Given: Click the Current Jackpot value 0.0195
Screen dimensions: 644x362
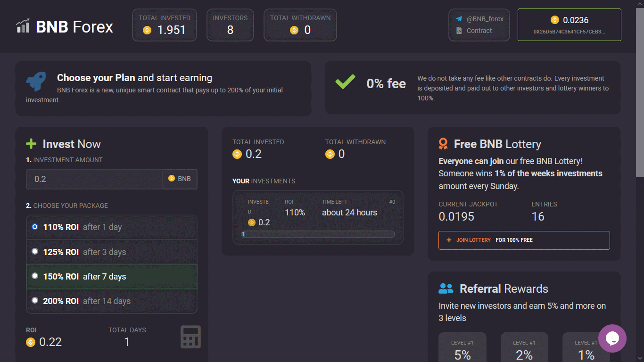Looking at the screenshot, I should coord(456,217).
